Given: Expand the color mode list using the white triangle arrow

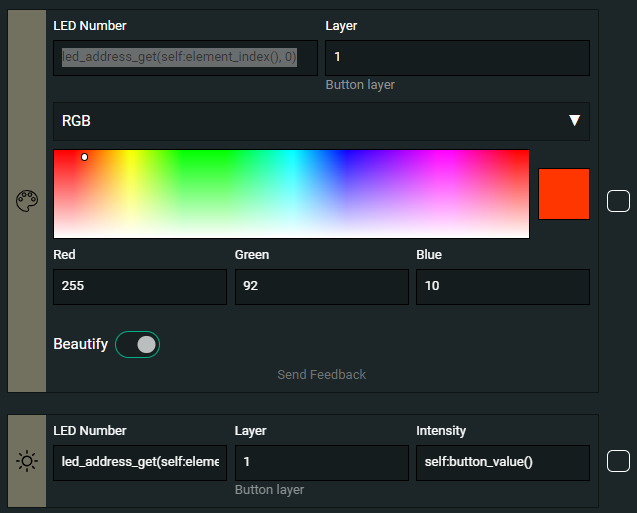Looking at the screenshot, I should coord(574,121).
